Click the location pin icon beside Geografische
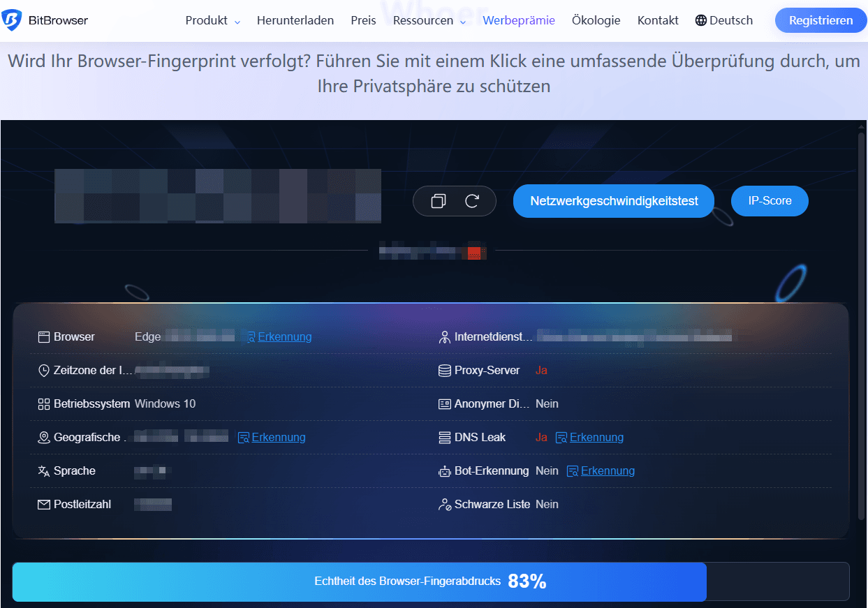The height and width of the screenshot is (608, 868). click(x=43, y=437)
